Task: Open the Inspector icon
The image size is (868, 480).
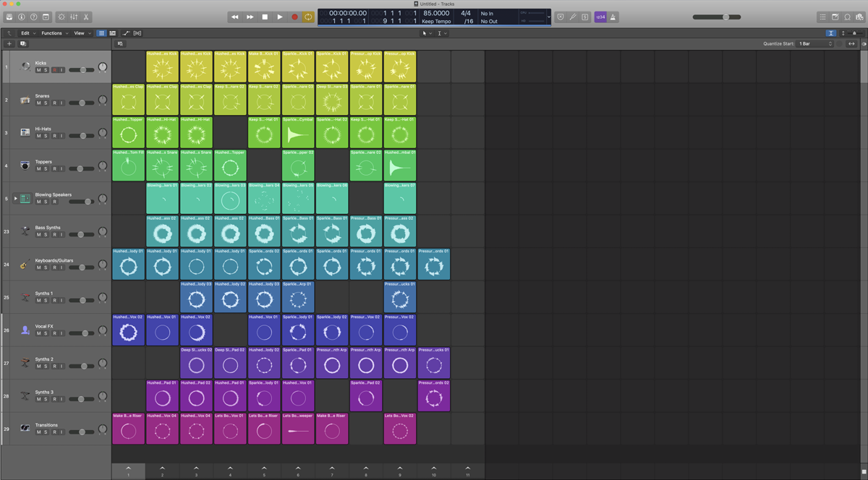Action: point(22,17)
